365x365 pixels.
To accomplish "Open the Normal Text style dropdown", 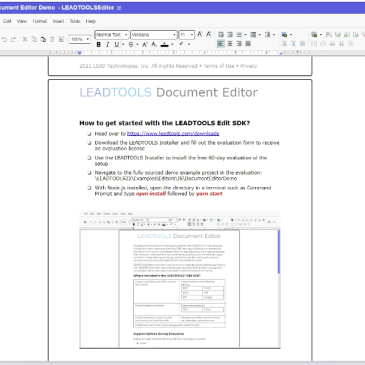I will coord(112,35).
